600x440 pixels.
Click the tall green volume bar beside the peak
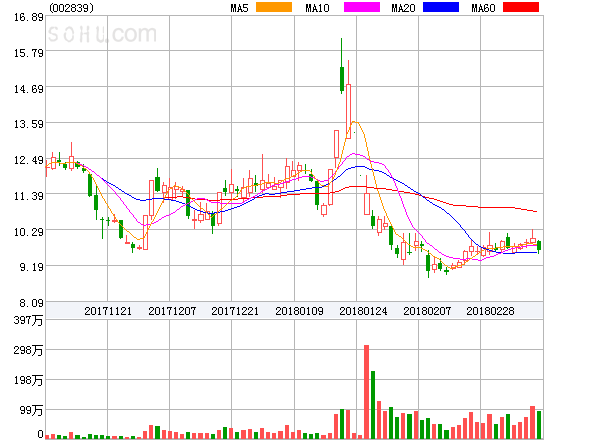coord(373,405)
